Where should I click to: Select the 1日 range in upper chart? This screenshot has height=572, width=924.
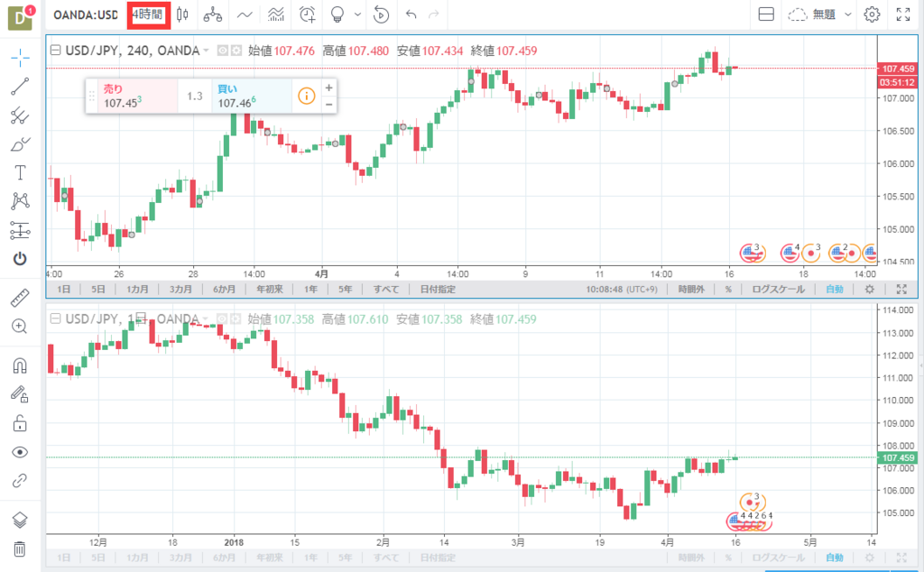64,290
